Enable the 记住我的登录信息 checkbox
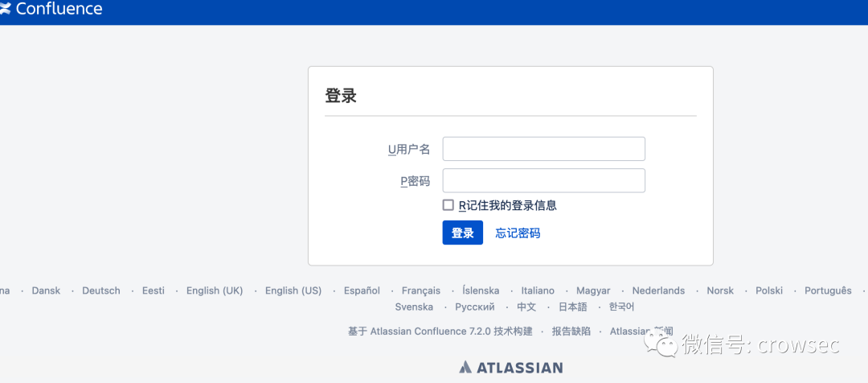This screenshot has width=868, height=383. point(448,205)
